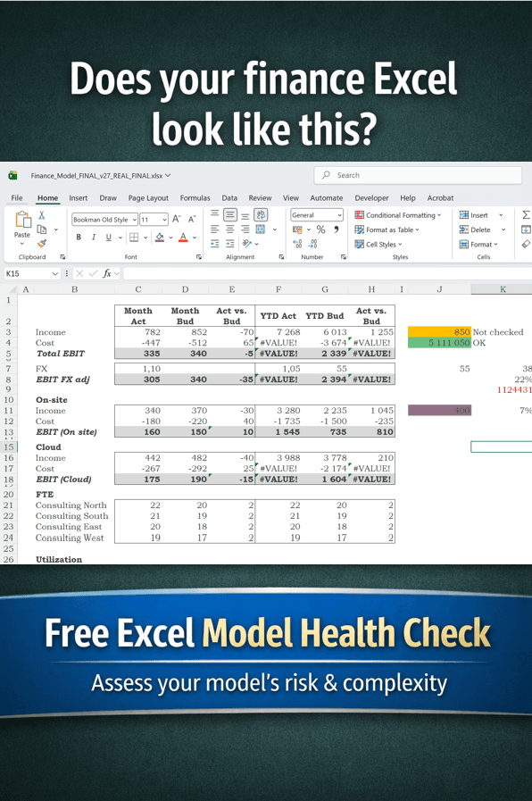This screenshot has width=532, height=801.
Task: Select column C header
Action: (137, 289)
